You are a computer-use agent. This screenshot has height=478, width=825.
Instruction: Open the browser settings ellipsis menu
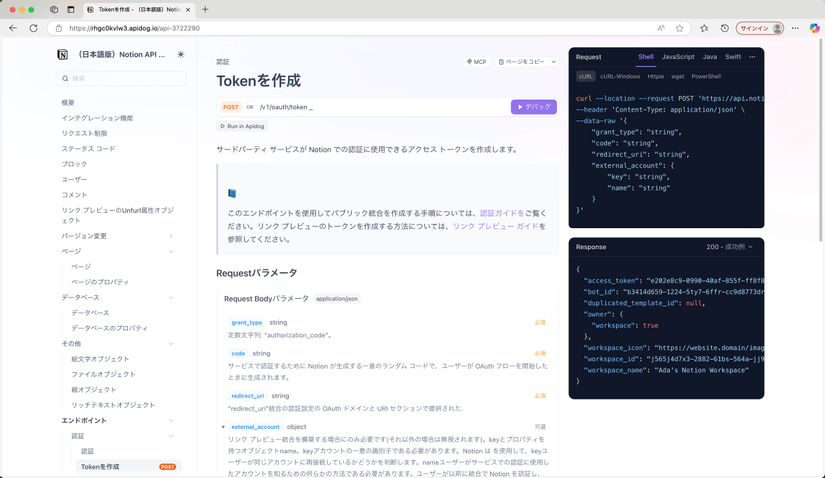point(795,28)
